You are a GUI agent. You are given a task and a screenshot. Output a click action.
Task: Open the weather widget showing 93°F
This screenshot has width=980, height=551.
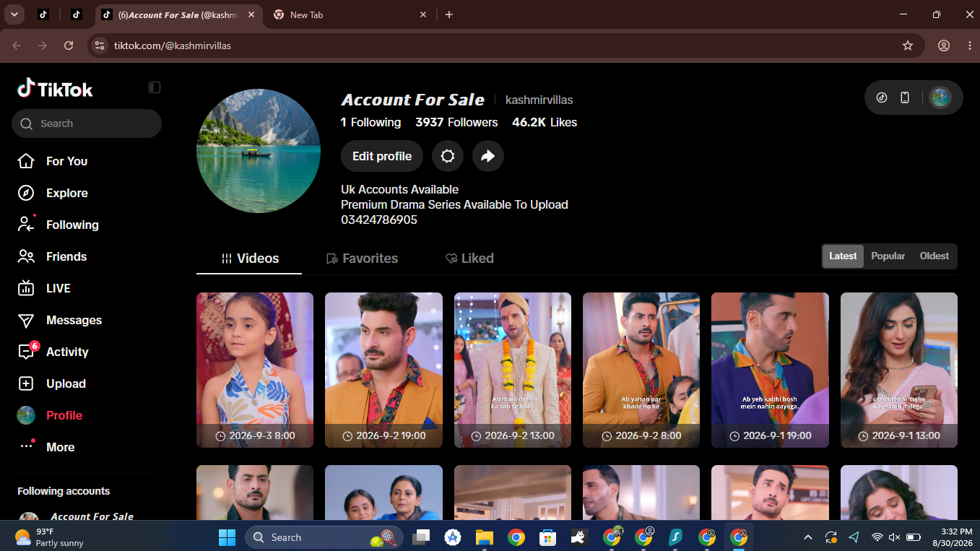pyautogui.click(x=49, y=537)
